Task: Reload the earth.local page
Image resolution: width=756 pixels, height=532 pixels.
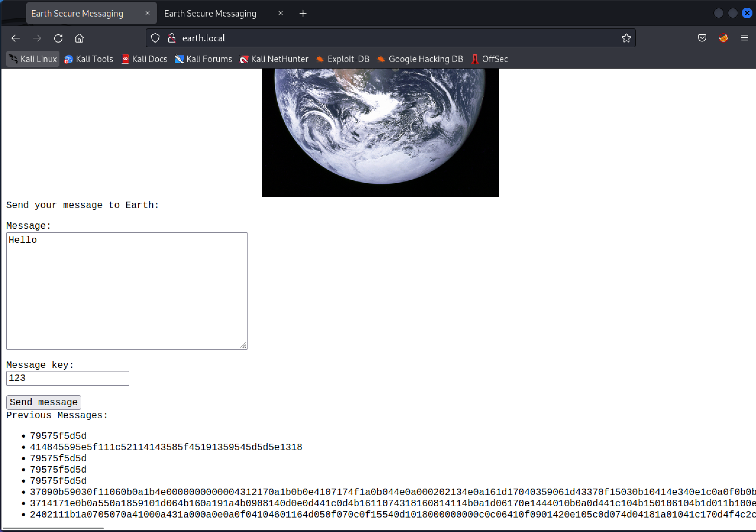Action: [58, 38]
